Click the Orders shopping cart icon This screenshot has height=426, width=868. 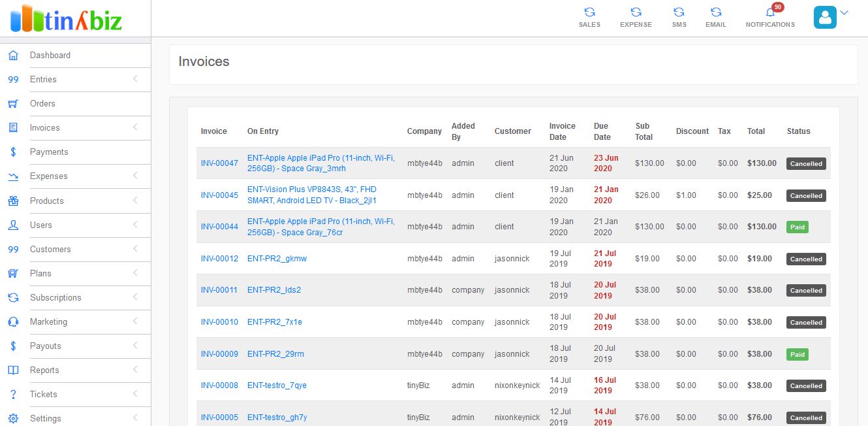[13, 104]
